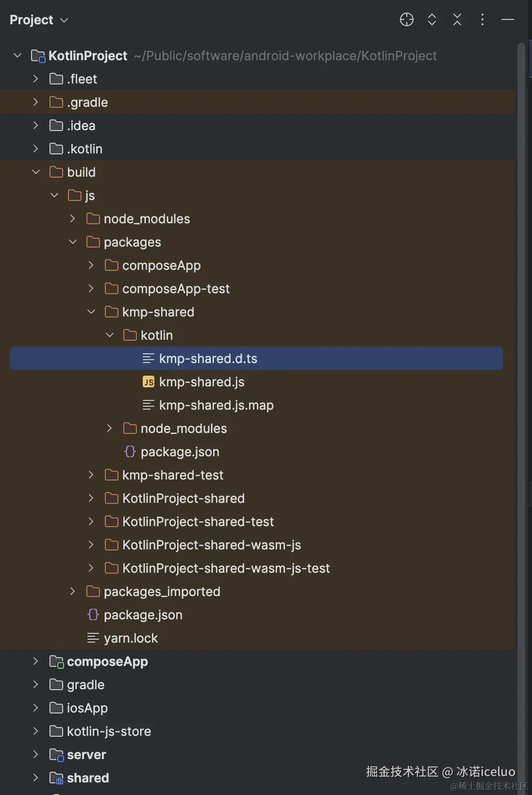Collapse the build folder

point(36,172)
